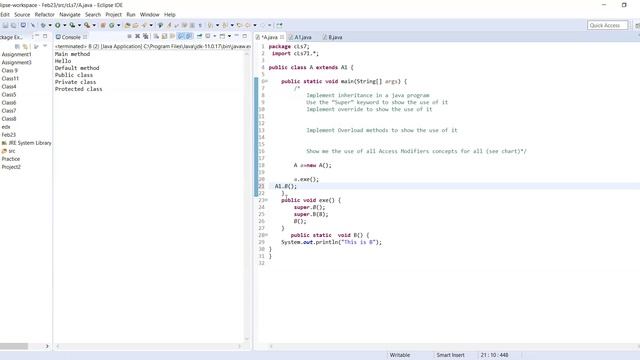This screenshot has width=640, height=360.
Task: Open the Open Console dropdown arrow
Action: pyautogui.click(x=229, y=37)
